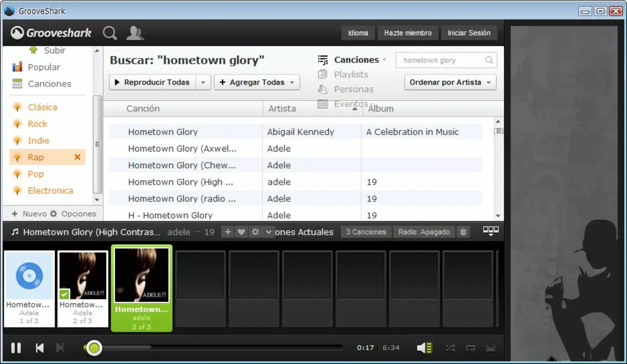Click the playback progress slider knob

tap(94, 348)
